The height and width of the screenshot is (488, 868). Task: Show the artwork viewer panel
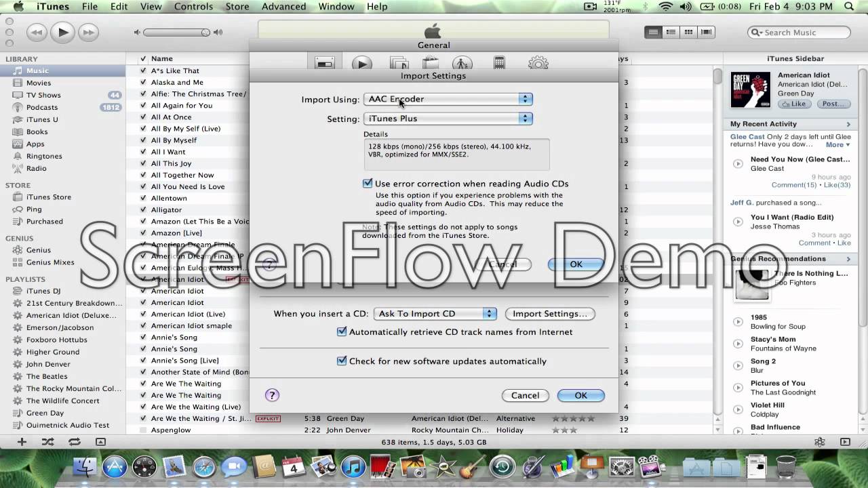pos(100,442)
